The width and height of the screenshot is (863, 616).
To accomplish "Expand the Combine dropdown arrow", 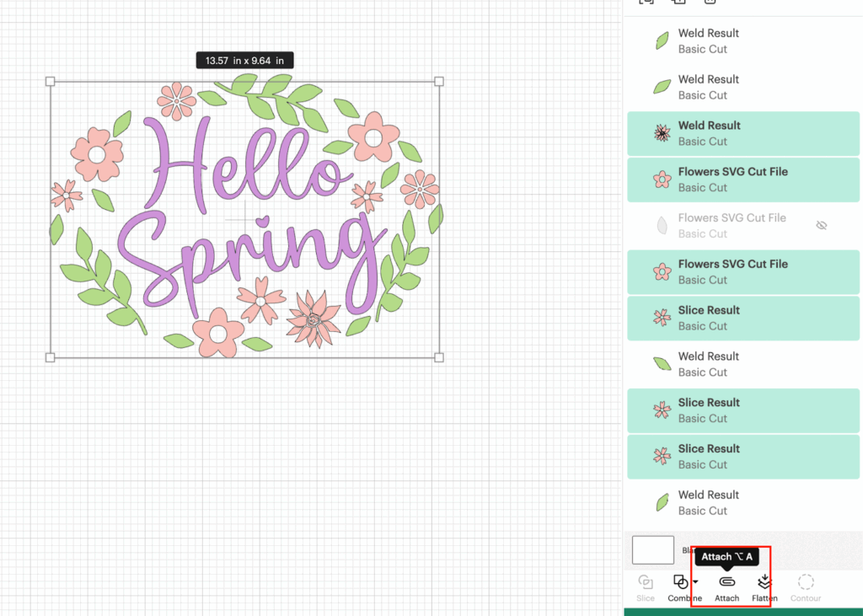I will pyautogui.click(x=695, y=582).
